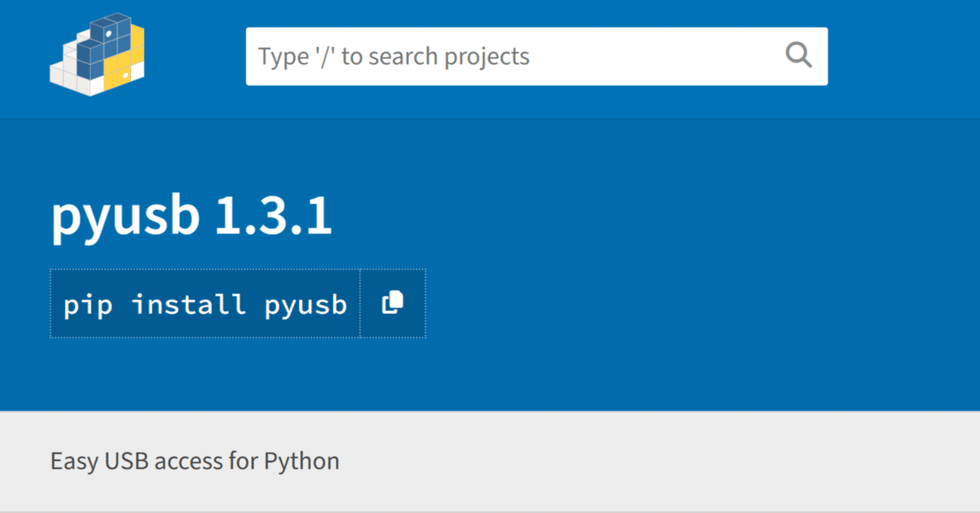The width and height of the screenshot is (980, 513).
Task: Click the gray summary bar below the banner
Action: click(x=612, y=461)
